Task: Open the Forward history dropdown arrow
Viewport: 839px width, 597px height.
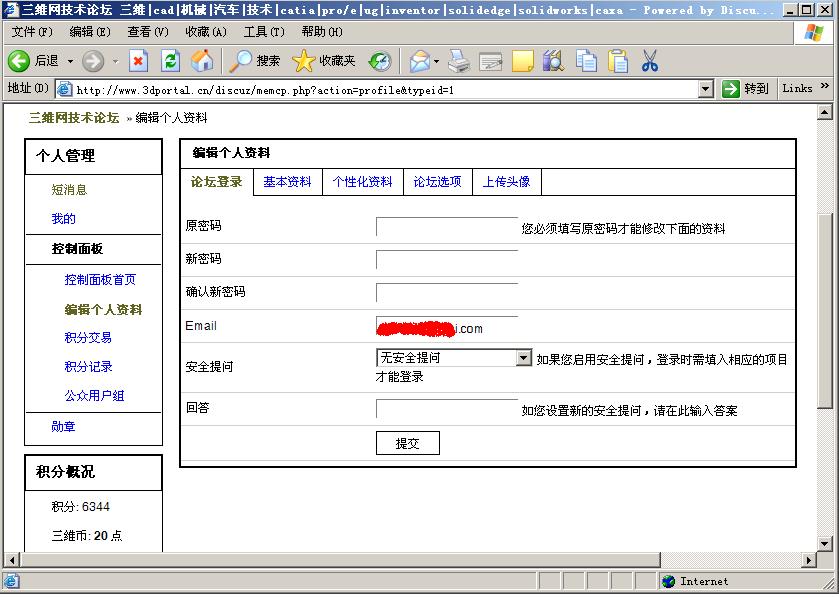Action: tap(116, 62)
